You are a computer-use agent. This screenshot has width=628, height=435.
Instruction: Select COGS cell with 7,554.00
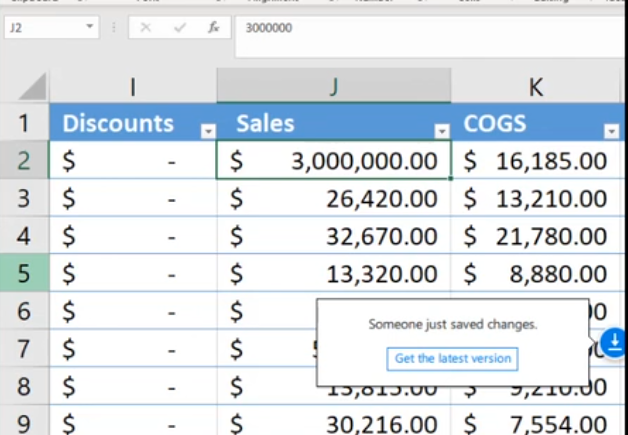tap(537, 421)
